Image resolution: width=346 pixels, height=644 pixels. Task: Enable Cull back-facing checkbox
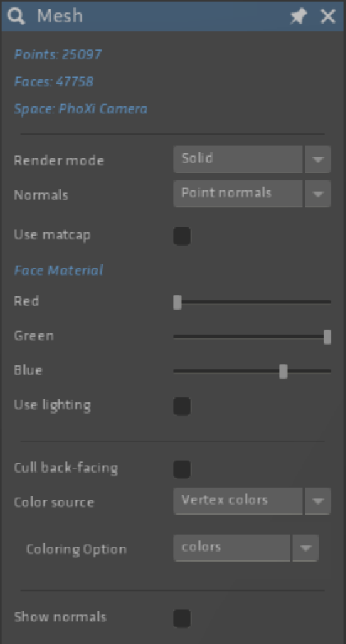pyautogui.click(x=182, y=469)
